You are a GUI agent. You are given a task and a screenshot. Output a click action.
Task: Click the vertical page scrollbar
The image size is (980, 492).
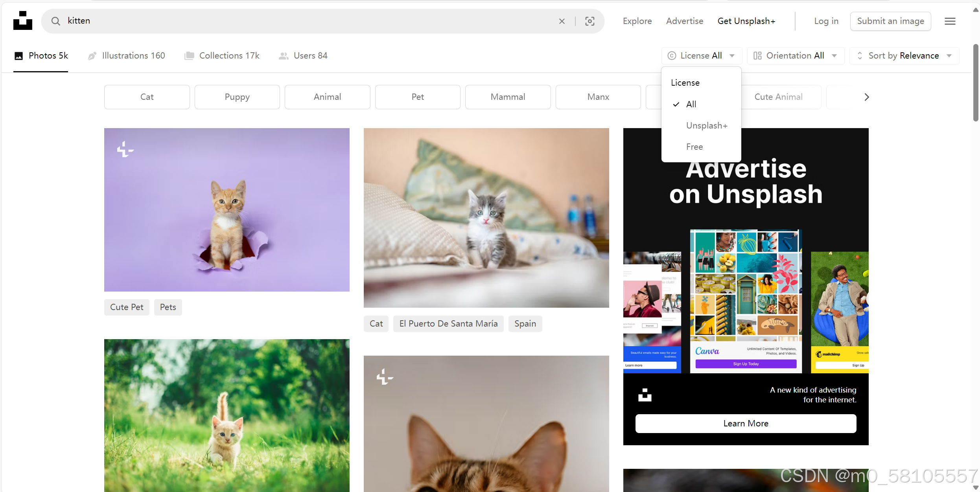tap(976, 83)
